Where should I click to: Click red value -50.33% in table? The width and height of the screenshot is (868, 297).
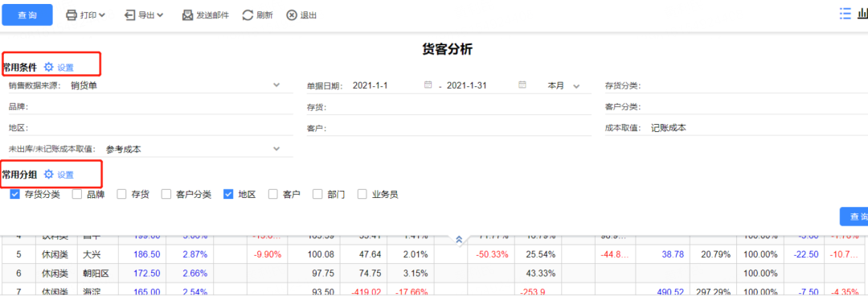492,254
